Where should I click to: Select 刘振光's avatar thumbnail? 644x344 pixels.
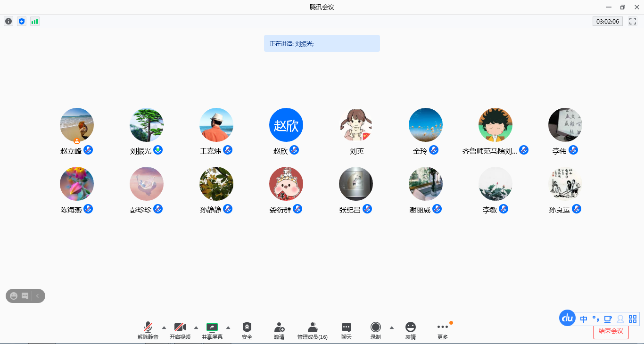click(147, 125)
